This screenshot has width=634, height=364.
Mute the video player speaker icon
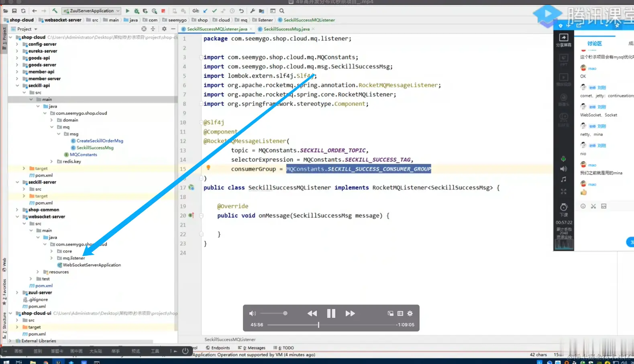click(253, 313)
